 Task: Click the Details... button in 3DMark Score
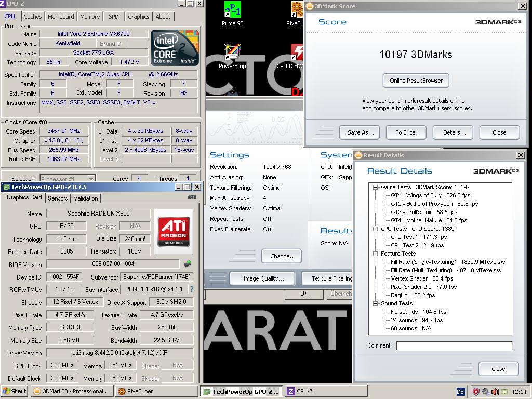pyautogui.click(x=453, y=132)
